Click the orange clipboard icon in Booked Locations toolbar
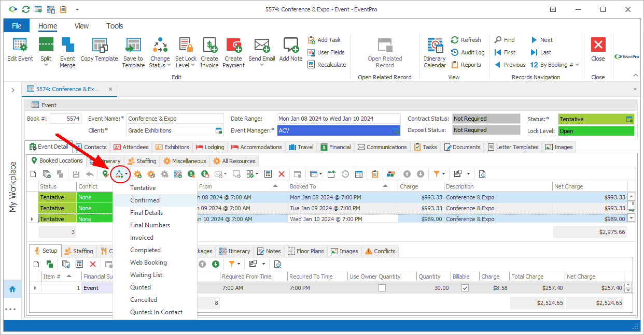644x335 pixels. (x=375, y=174)
